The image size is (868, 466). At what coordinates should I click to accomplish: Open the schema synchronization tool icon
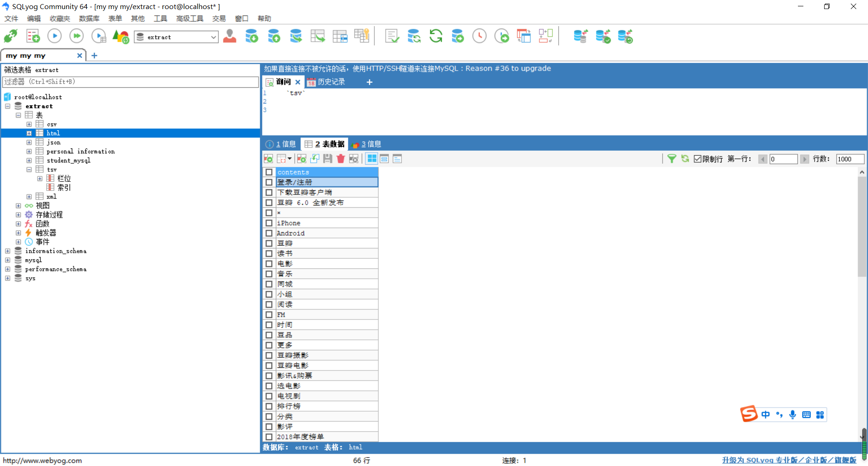(414, 36)
